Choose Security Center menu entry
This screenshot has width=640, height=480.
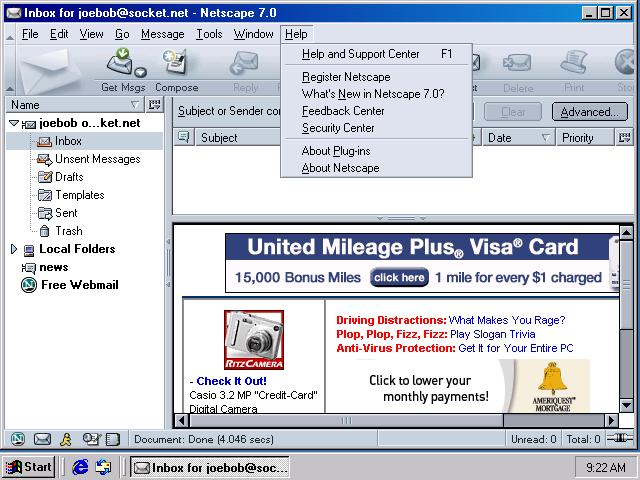[376, 128]
